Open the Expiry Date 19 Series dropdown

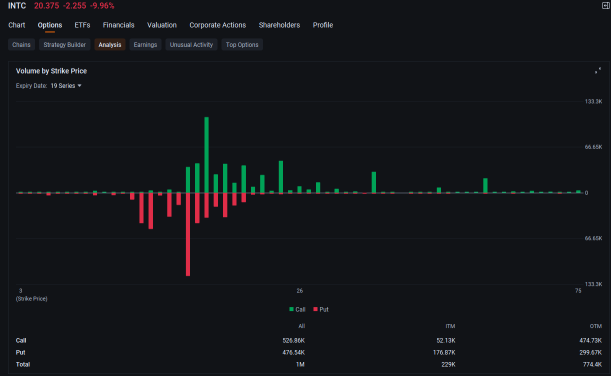click(66, 86)
